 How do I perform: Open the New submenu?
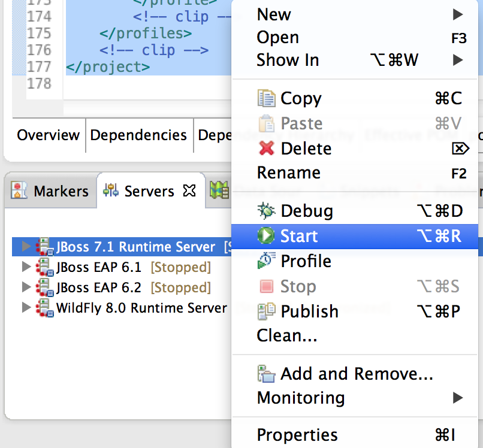(x=355, y=14)
